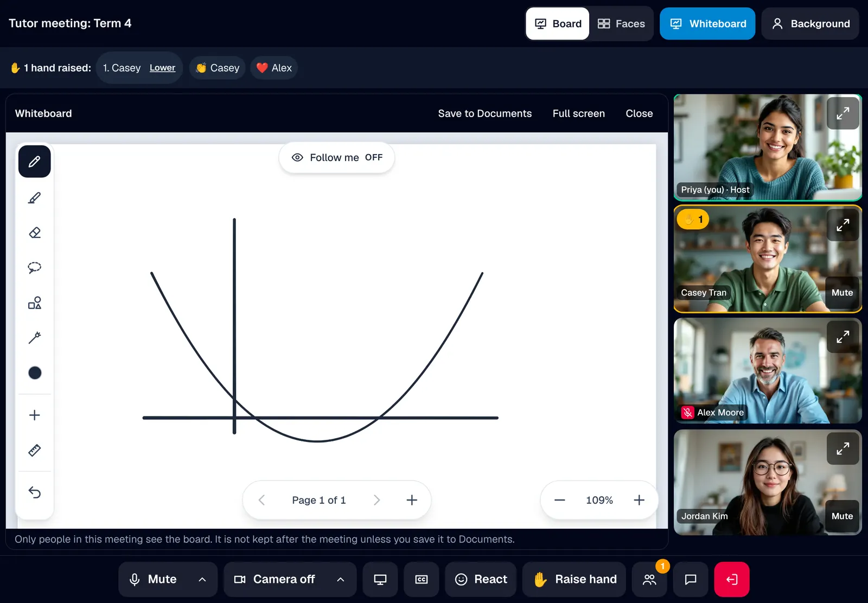Toggle closed captions
The image size is (868, 603).
pyautogui.click(x=422, y=579)
